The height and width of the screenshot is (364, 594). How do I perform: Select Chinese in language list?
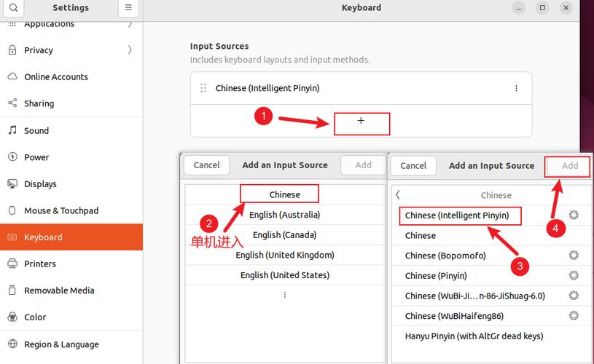point(285,194)
